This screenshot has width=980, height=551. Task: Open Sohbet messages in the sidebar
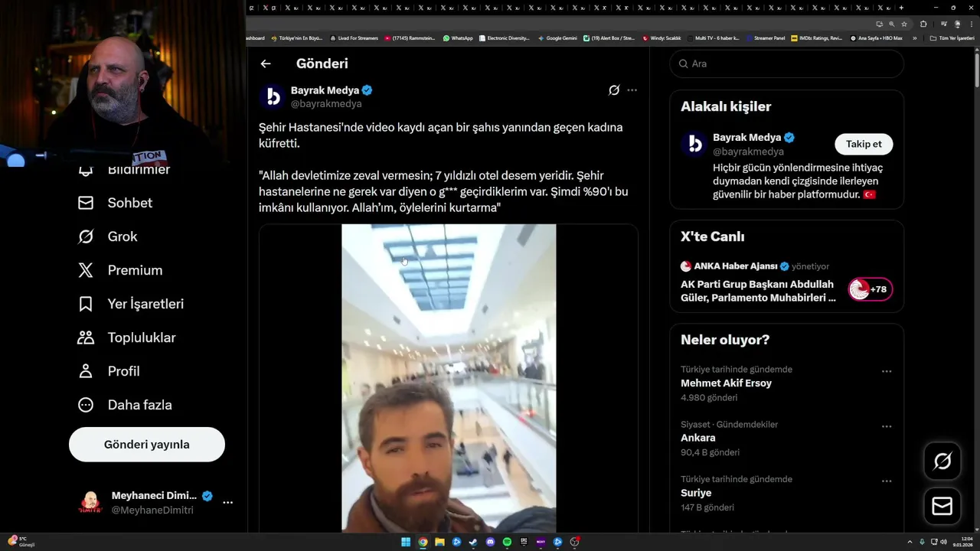pos(115,203)
